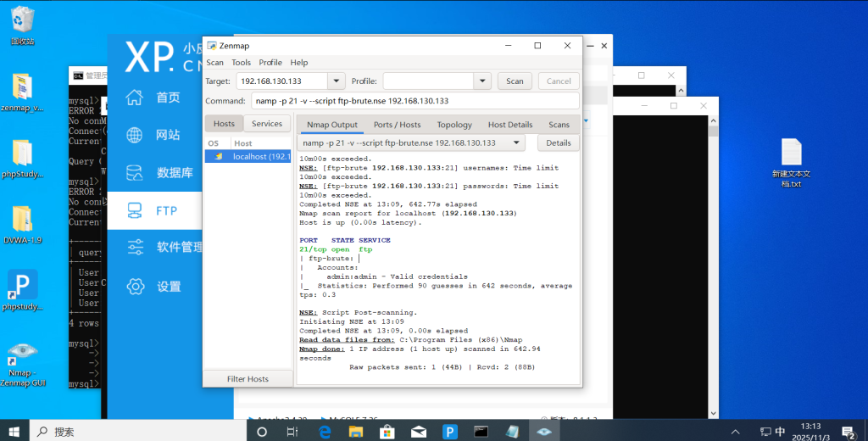Open the 设置 settings gear icon
868x441 pixels.
tap(136, 286)
